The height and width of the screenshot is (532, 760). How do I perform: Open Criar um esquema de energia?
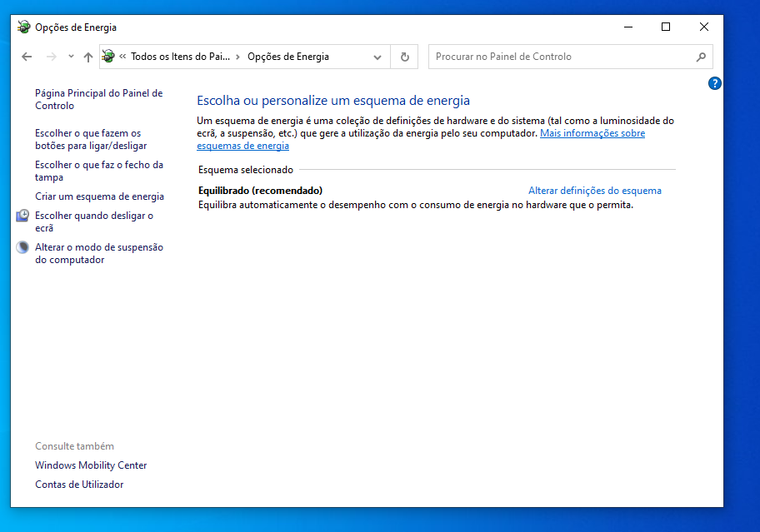tap(99, 196)
